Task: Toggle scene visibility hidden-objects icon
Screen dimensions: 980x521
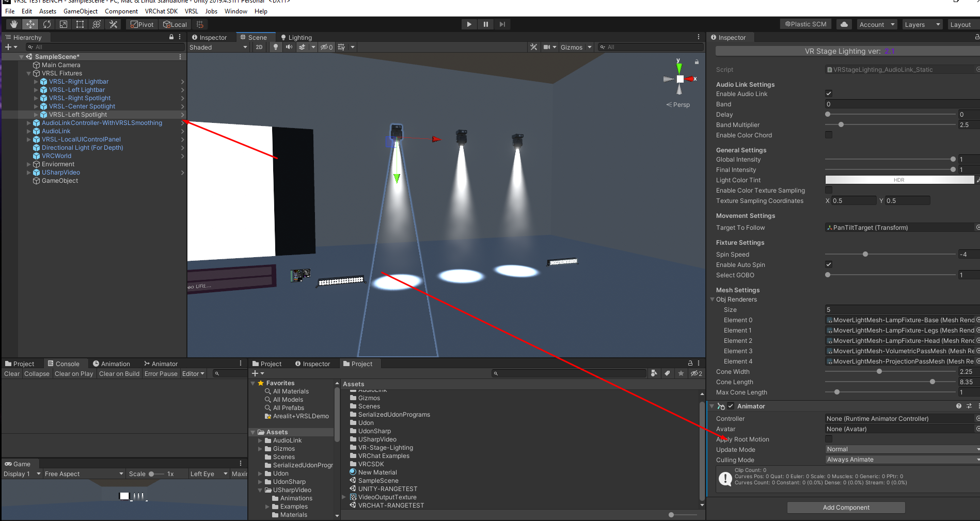Action: 326,47
